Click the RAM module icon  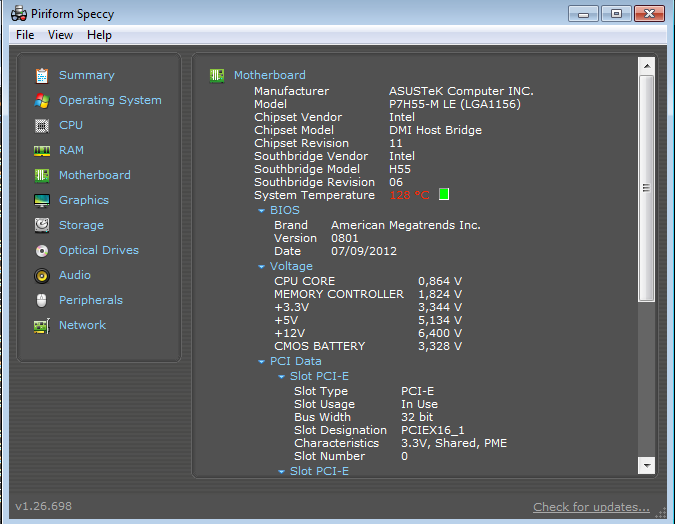42,151
